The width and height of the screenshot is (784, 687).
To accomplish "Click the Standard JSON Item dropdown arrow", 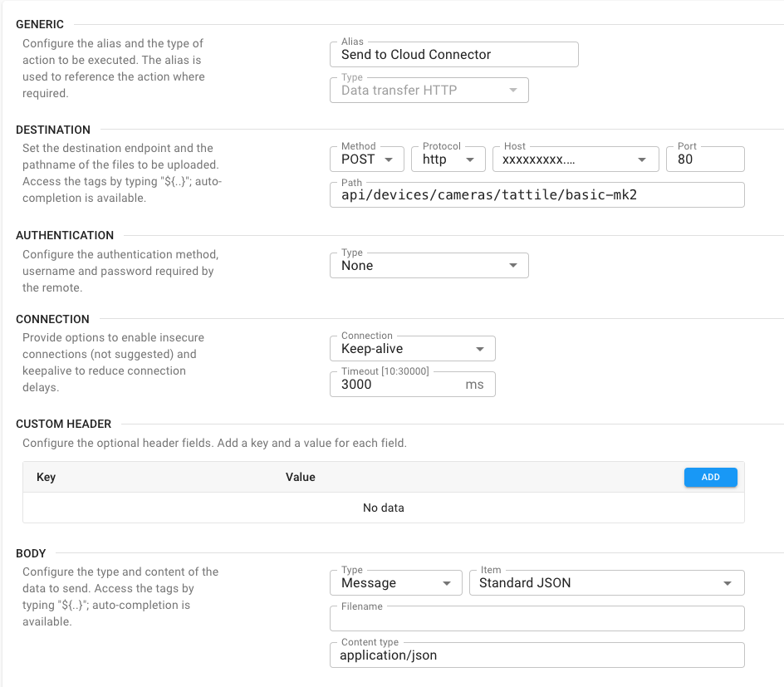I will (728, 583).
